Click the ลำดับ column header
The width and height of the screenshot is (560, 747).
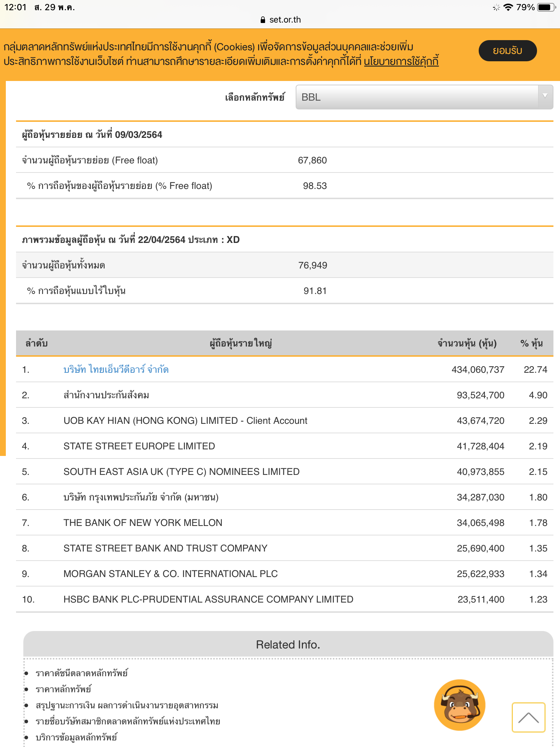(x=36, y=343)
